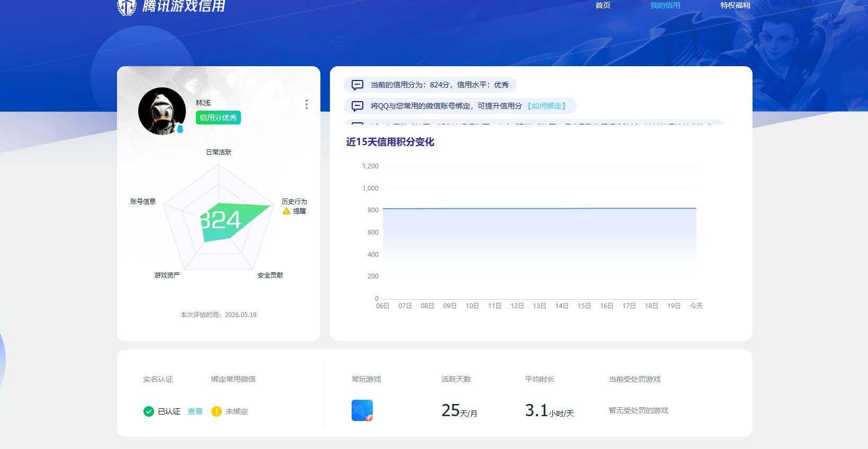Click the 今天 marker on chart axis
Viewport: 868px width, 449px height.
(696, 306)
